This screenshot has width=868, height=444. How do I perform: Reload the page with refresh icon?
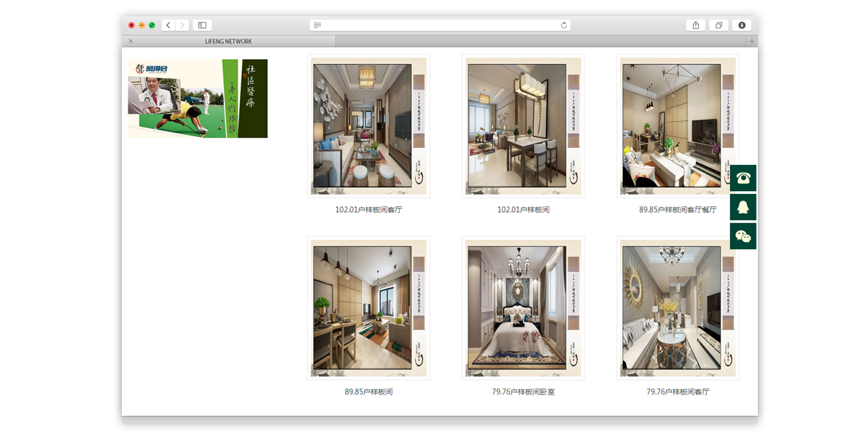click(564, 25)
